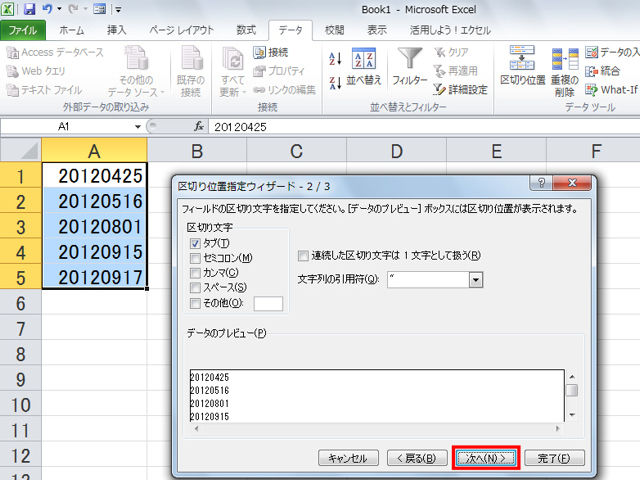Click the キャンセル button

click(x=348, y=458)
